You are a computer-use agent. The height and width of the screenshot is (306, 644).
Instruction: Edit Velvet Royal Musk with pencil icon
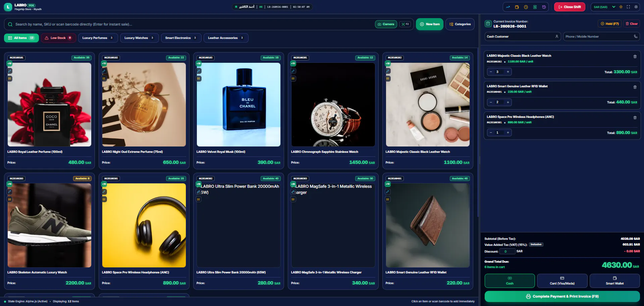click(199, 71)
